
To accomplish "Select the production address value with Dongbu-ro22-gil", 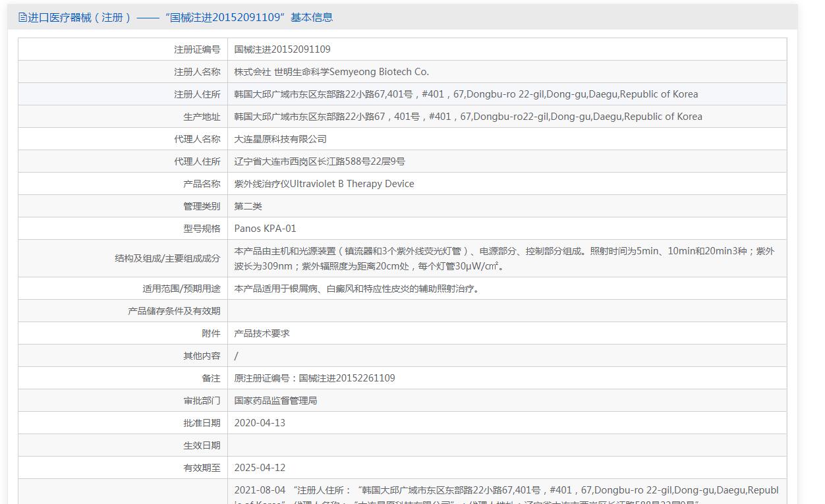I will point(469,117).
